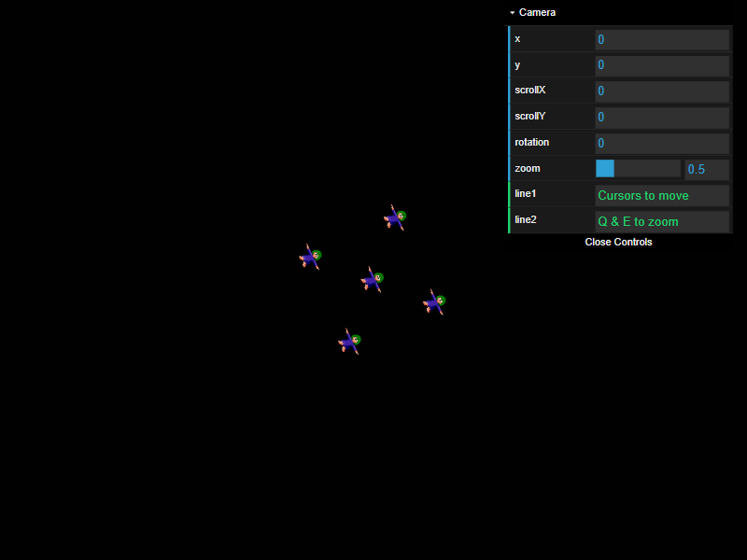Select the zoom value box showing 0.5
Image resolution: width=747 pixels, height=560 pixels.
pyautogui.click(x=706, y=168)
